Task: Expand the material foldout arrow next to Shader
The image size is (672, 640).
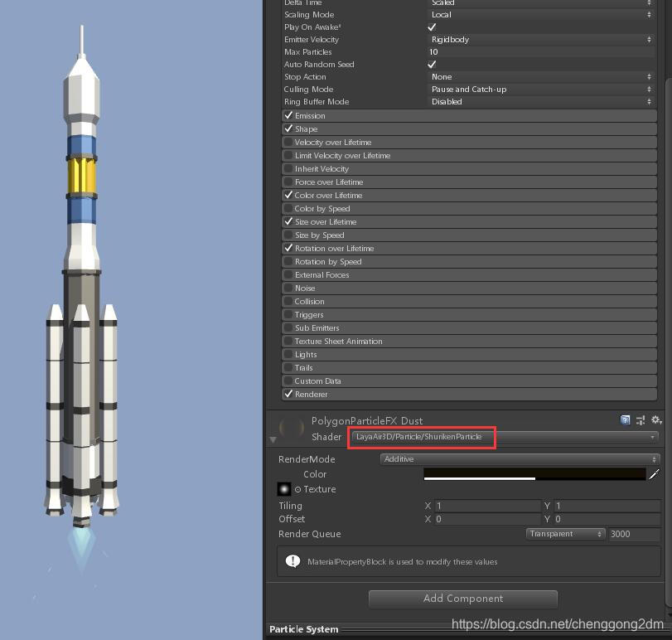Action: coord(273,439)
